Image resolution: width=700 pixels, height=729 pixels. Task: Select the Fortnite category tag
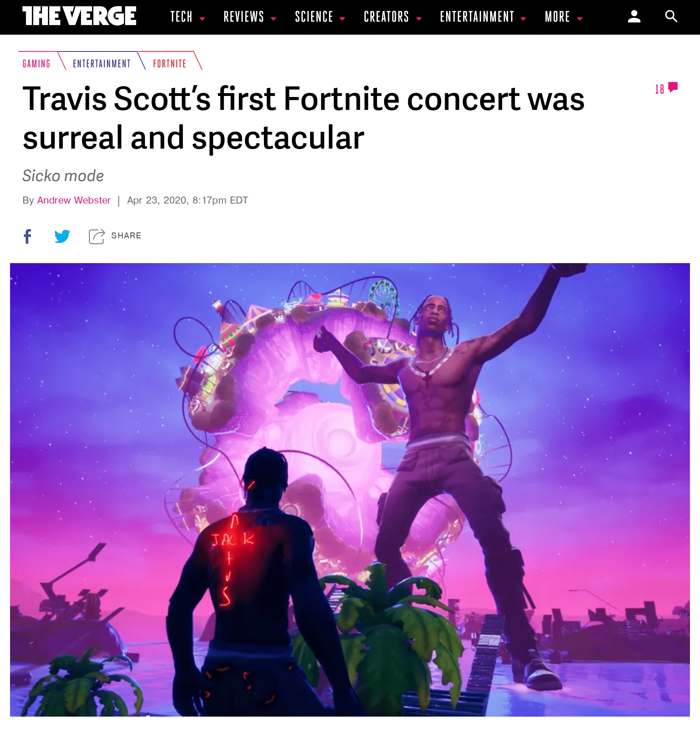[169, 64]
